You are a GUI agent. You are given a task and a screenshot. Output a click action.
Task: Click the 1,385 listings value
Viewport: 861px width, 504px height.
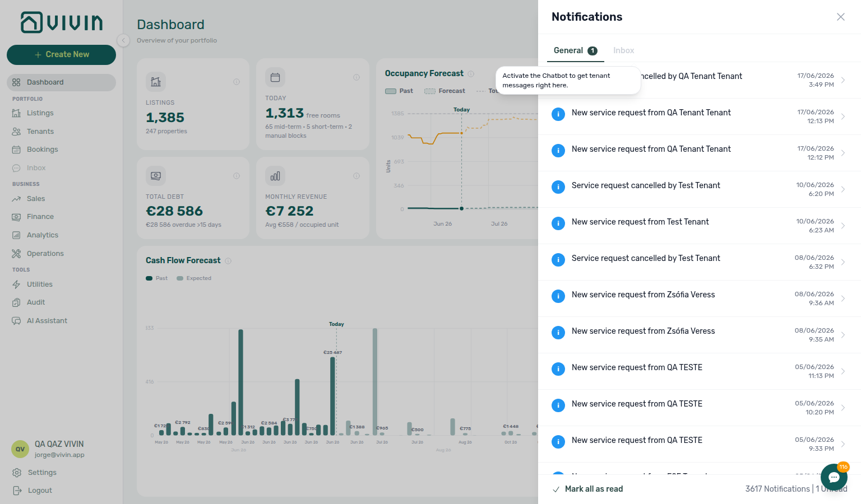[165, 118]
